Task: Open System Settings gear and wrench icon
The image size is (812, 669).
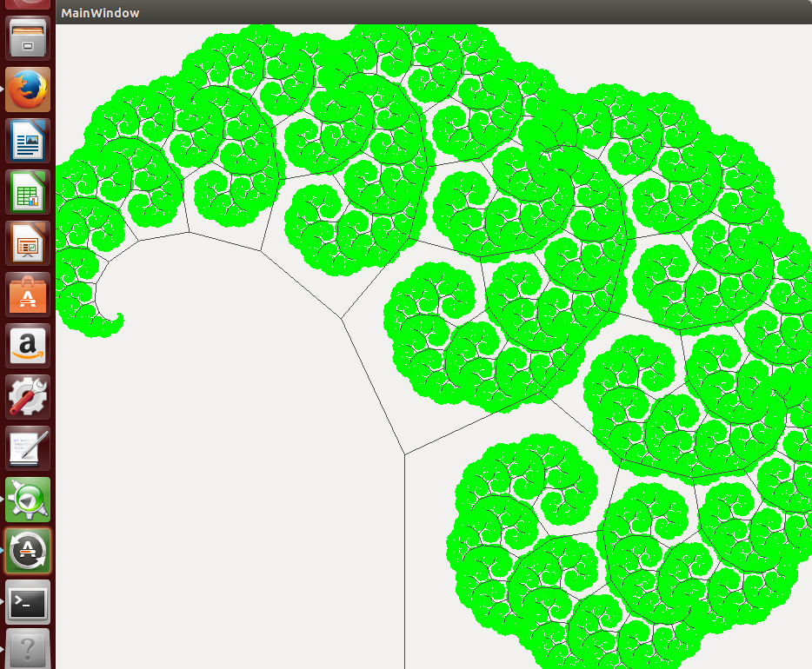Action: 28,397
